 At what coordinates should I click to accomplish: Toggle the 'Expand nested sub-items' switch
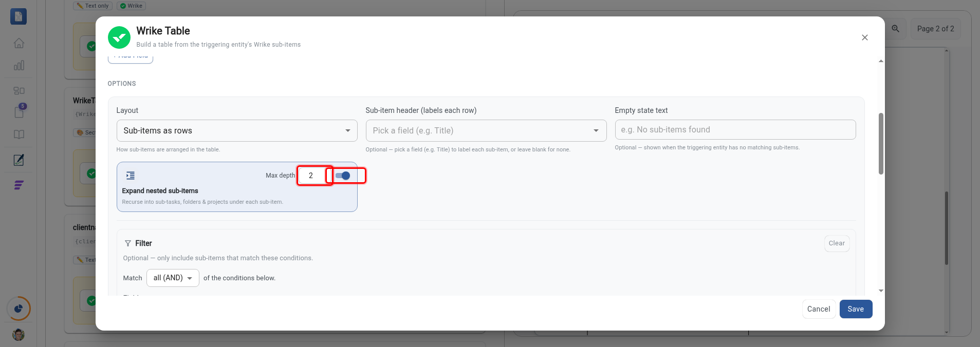343,176
